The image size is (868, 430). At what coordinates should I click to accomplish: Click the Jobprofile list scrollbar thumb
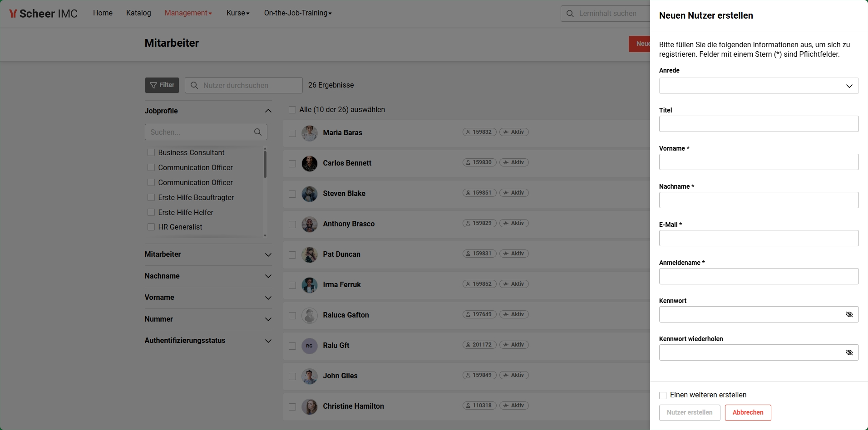(265, 164)
